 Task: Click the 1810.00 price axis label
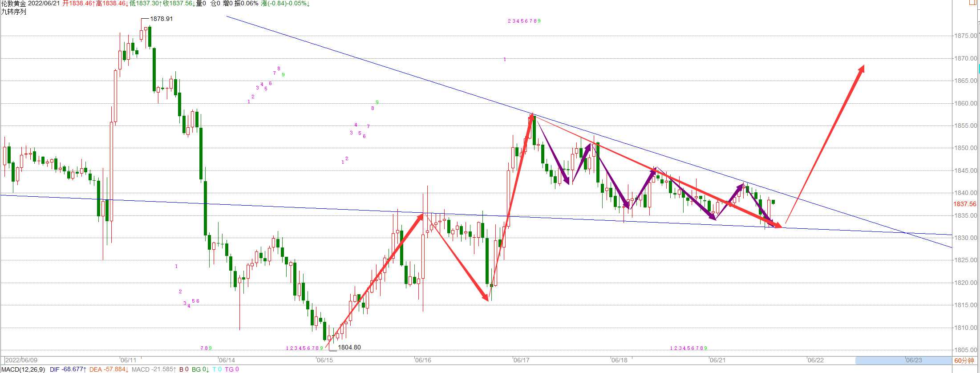[966, 328]
